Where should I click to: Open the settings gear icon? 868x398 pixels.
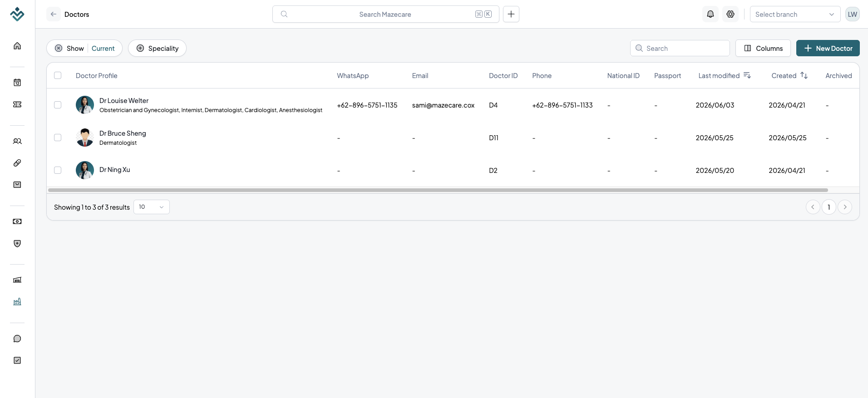pos(730,14)
